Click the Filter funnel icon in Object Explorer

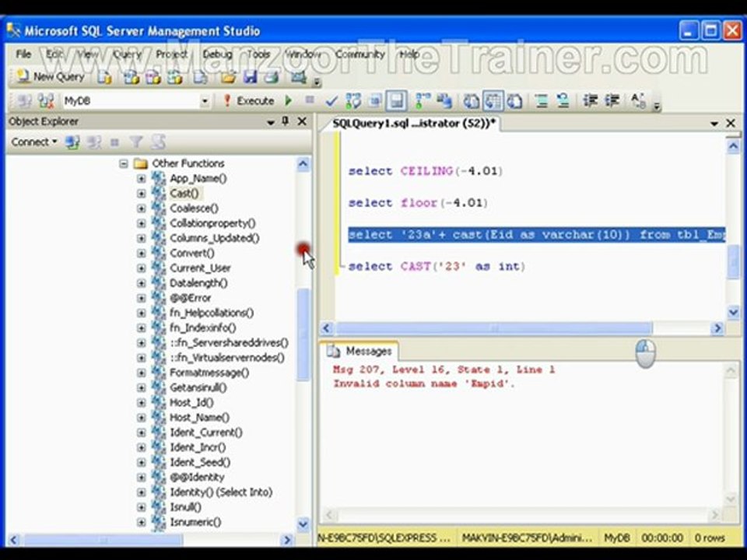(x=136, y=142)
